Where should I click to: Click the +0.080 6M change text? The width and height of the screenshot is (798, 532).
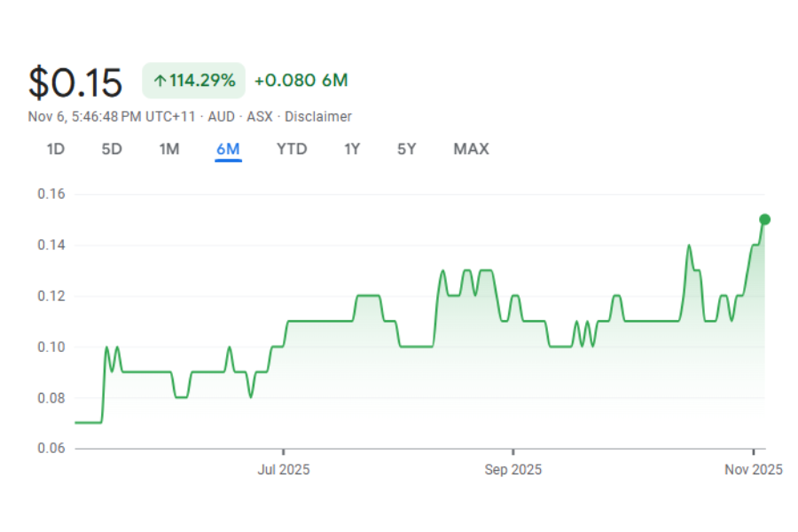[x=301, y=81]
